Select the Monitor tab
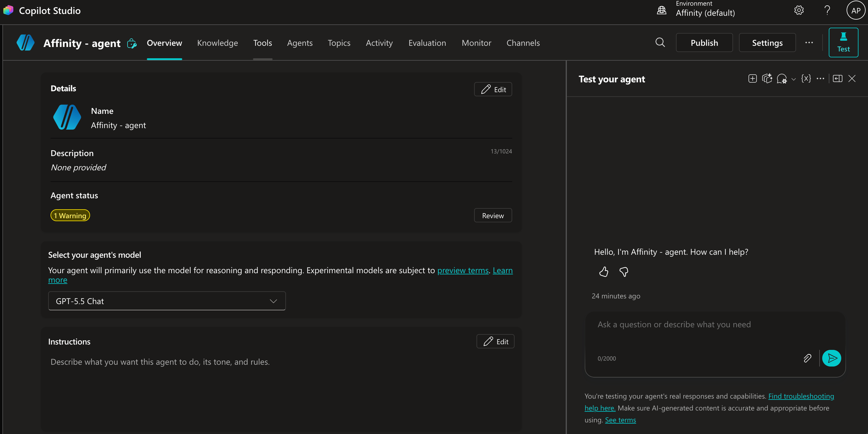868x434 pixels. tap(477, 43)
